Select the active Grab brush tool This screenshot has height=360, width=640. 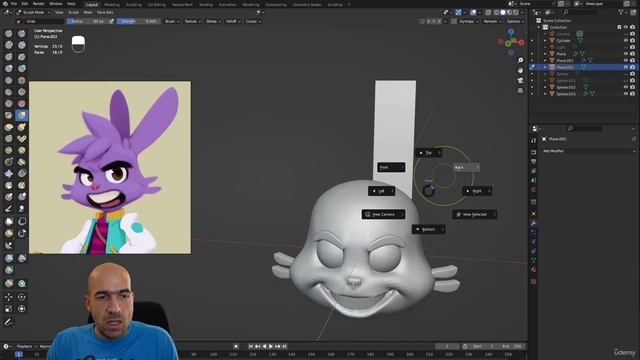coord(22,115)
